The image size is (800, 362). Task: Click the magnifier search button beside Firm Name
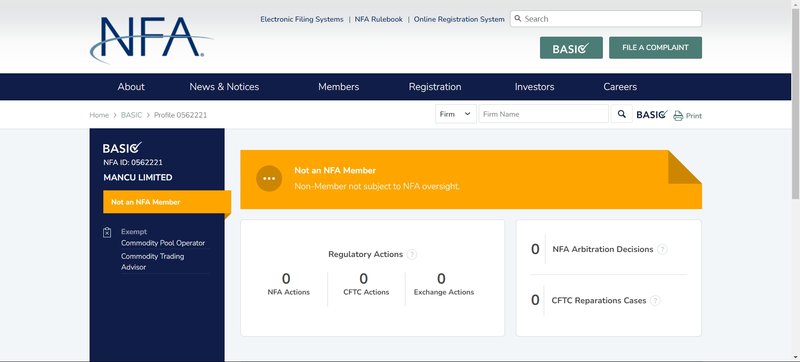tap(621, 114)
